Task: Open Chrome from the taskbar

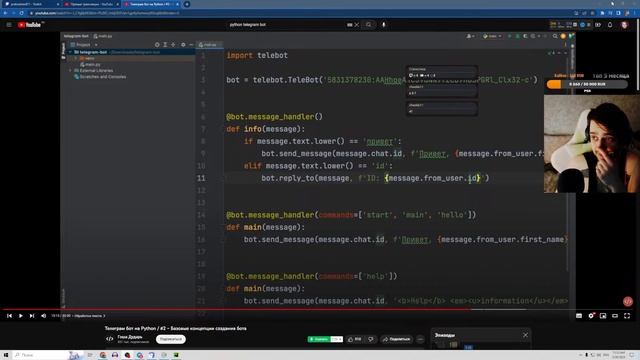Action: click(103, 355)
